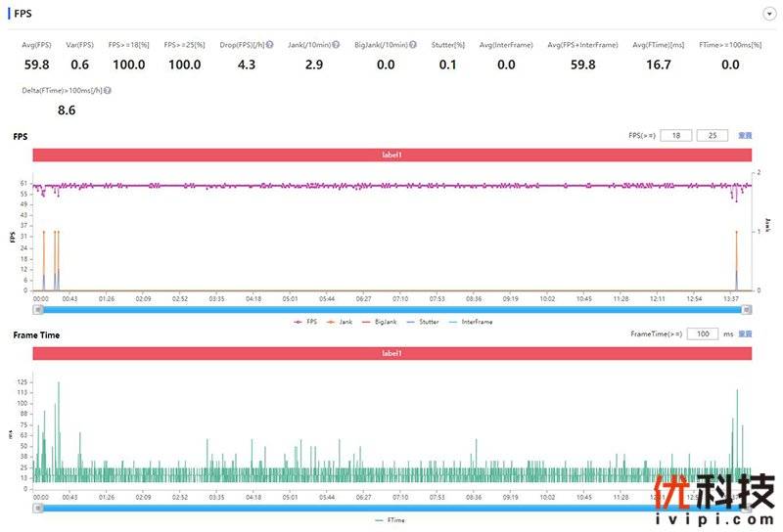
Task: Grab the left handle of the FPS chart range slider
Action: click(38, 310)
